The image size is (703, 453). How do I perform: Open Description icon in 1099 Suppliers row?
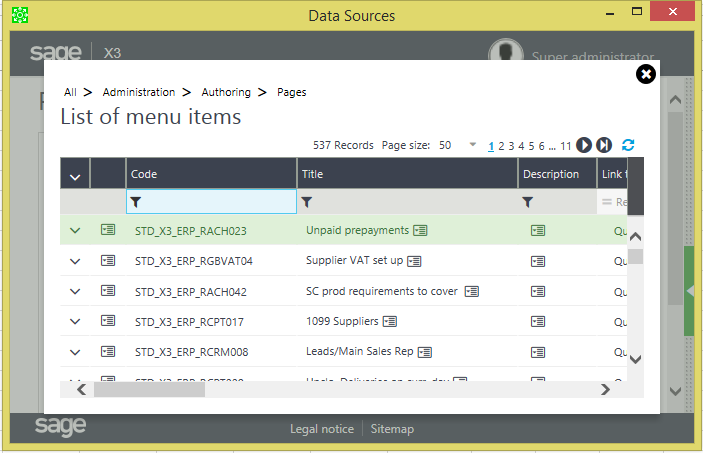pyautogui.click(x=538, y=322)
